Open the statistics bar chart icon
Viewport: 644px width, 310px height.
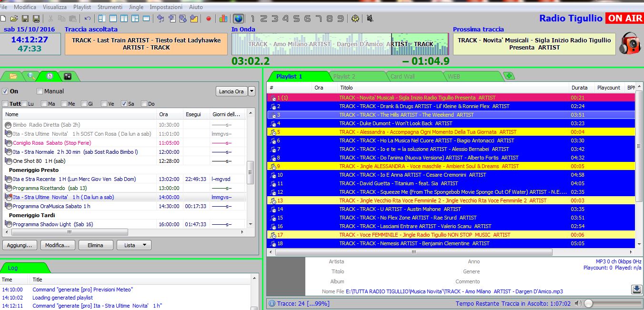coord(223,19)
